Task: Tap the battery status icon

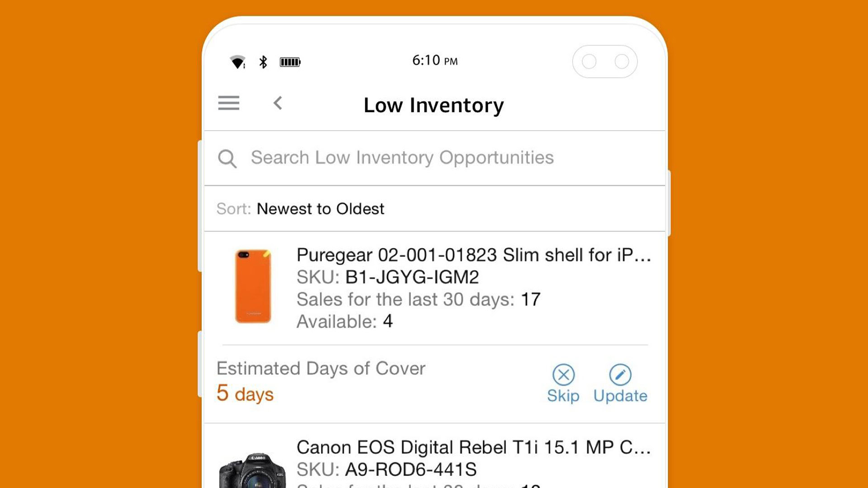Action: (x=290, y=62)
